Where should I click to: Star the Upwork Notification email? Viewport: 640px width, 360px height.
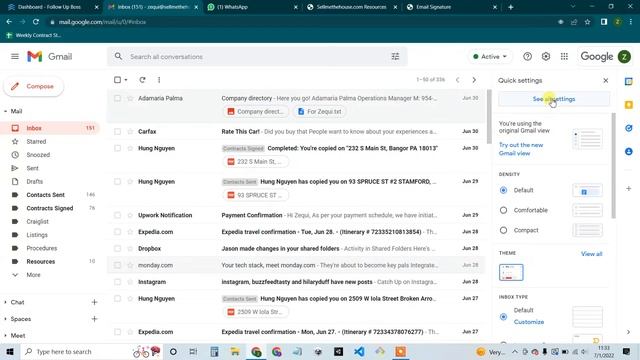pos(130,215)
